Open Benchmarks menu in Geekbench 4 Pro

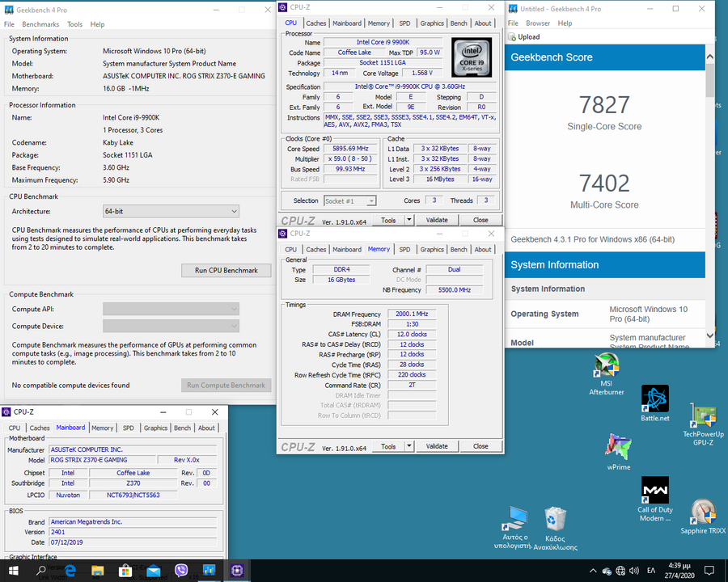click(x=40, y=24)
